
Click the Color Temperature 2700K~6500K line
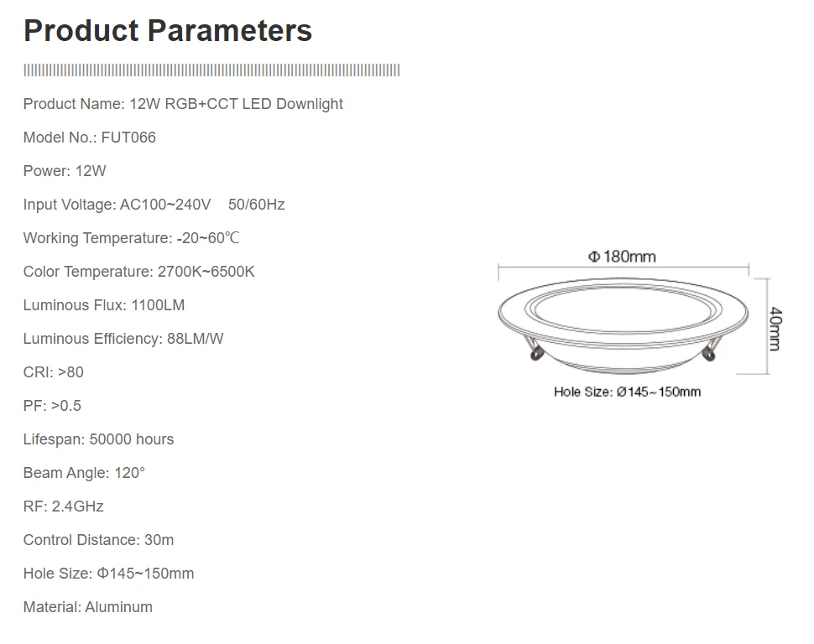tap(138, 272)
